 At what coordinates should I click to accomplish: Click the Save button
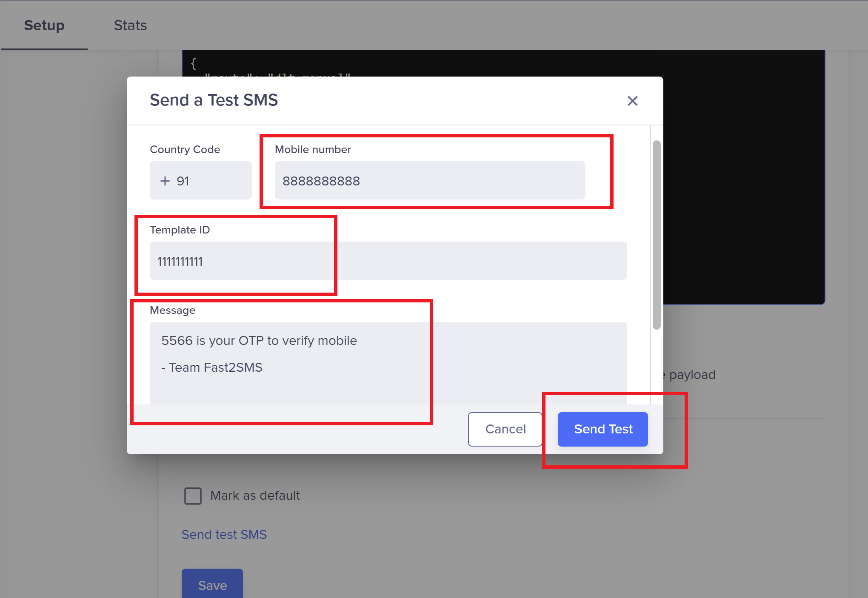click(212, 585)
